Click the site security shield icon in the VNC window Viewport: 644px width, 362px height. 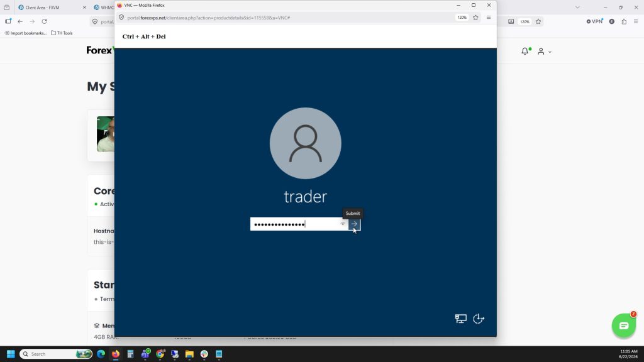point(121,18)
